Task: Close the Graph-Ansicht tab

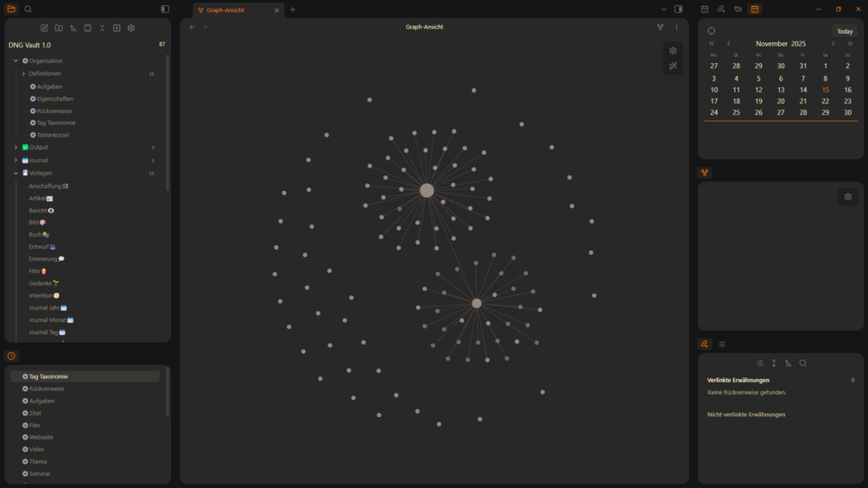Action: pos(276,10)
